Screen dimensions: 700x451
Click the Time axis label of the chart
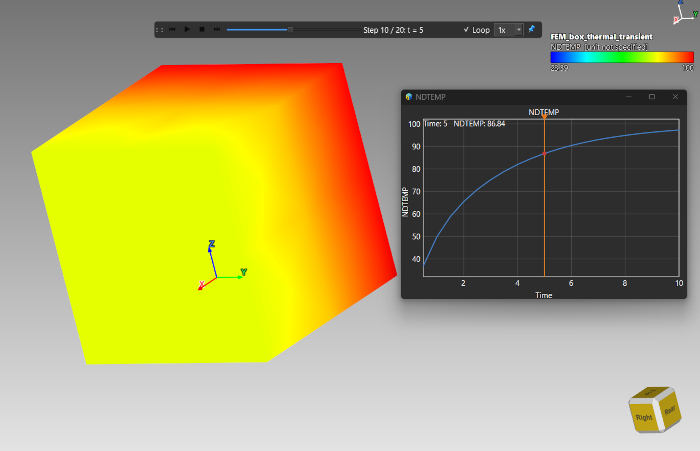click(x=544, y=295)
